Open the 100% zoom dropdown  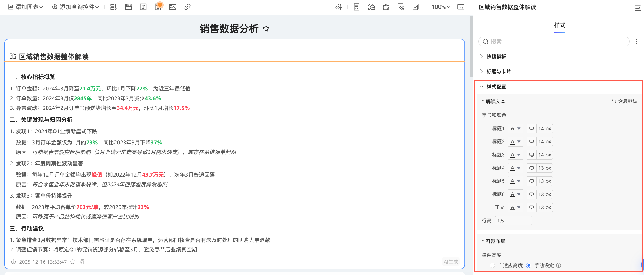(441, 7)
